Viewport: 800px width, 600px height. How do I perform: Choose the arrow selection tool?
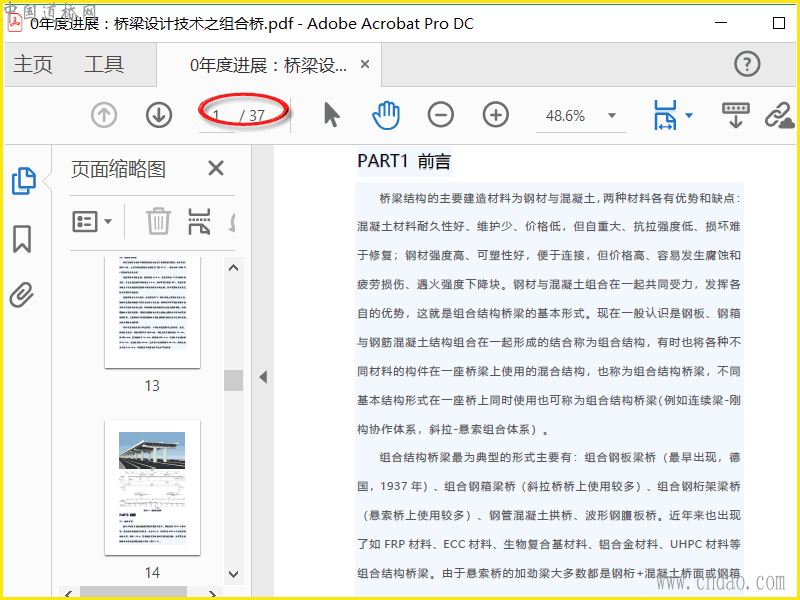(x=332, y=115)
